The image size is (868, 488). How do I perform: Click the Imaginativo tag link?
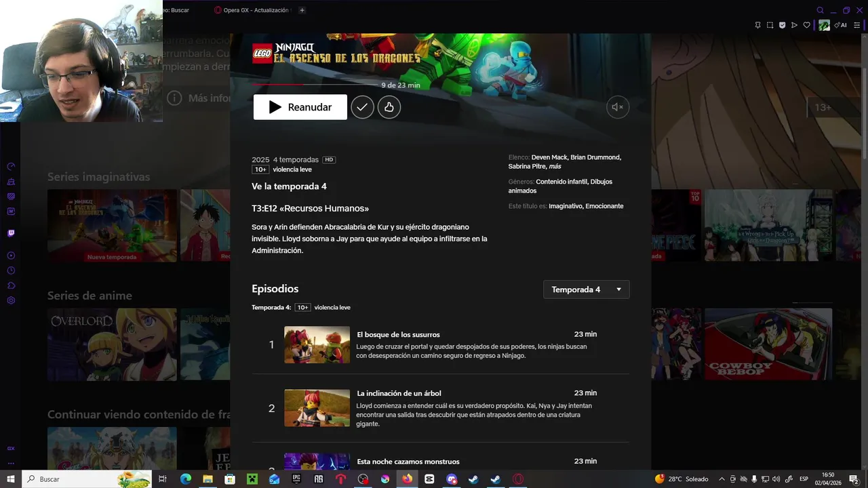coord(566,206)
